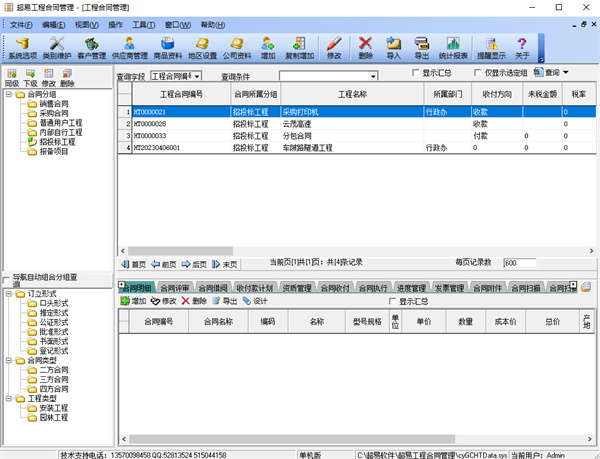Image resolution: width=600 pixels, height=459 pixels.
Task: Open the 统计报表 report icon
Action: 457,47
